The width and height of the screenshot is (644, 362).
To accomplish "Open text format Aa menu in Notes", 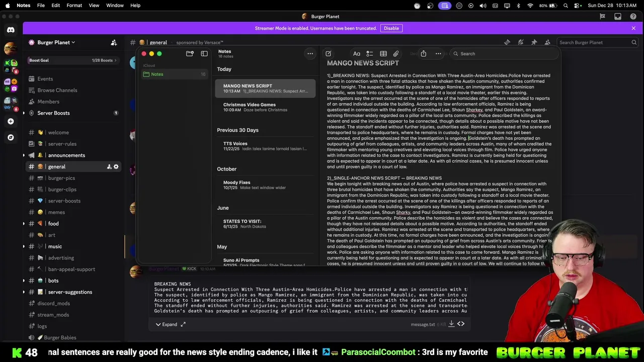I will coord(357,53).
